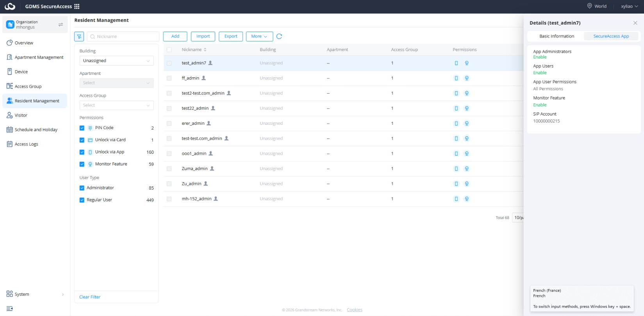644x316 pixels.
Task: Click the Export button
Action: 231,36
